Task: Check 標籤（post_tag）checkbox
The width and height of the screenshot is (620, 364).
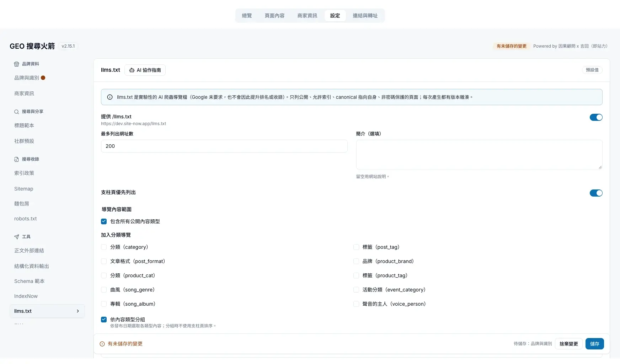Action: [356, 247]
